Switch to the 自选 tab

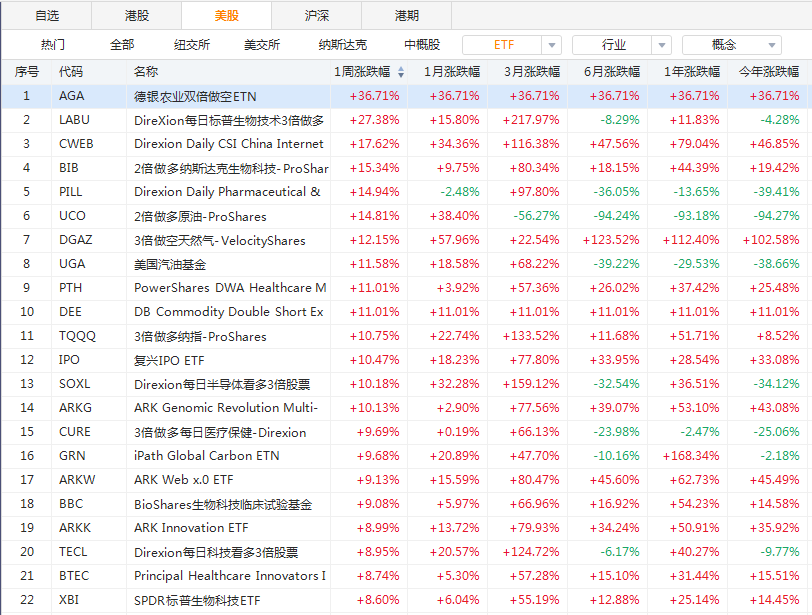pyautogui.click(x=47, y=16)
